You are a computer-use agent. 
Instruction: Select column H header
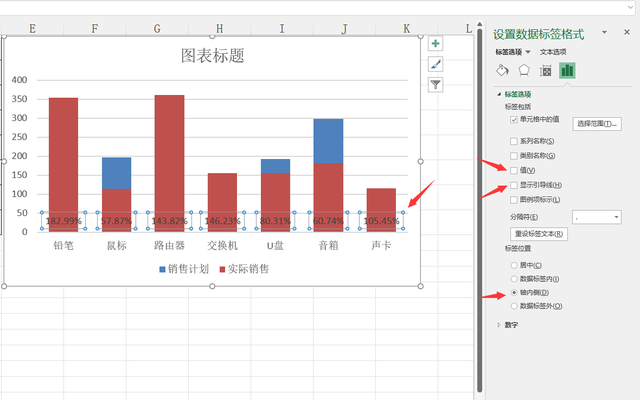click(220, 29)
